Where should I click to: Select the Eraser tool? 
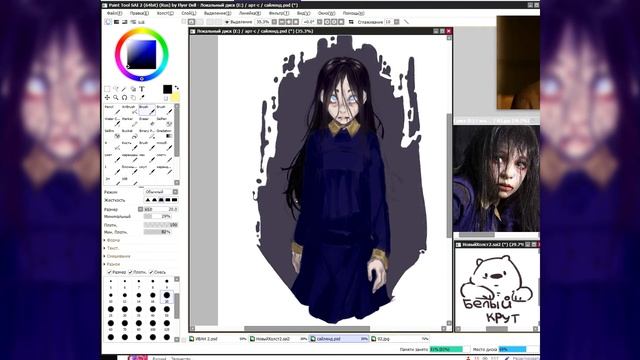[147, 122]
